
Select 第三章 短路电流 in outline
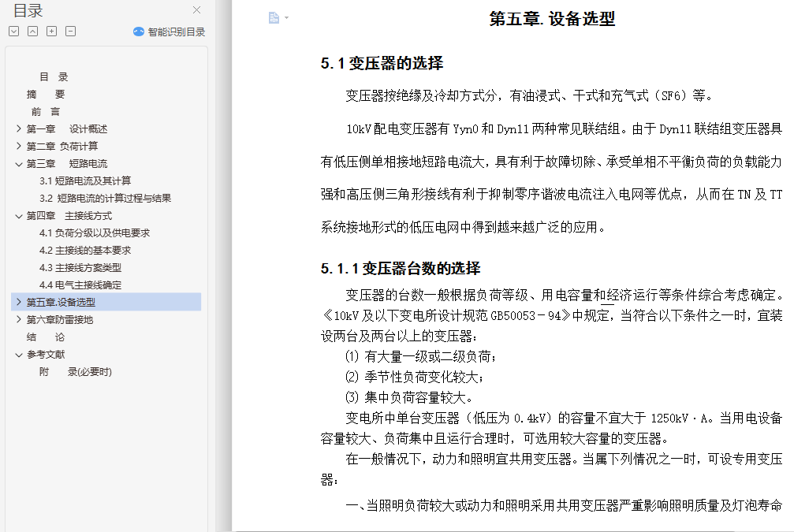pyautogui.click(x=67, y=163)
